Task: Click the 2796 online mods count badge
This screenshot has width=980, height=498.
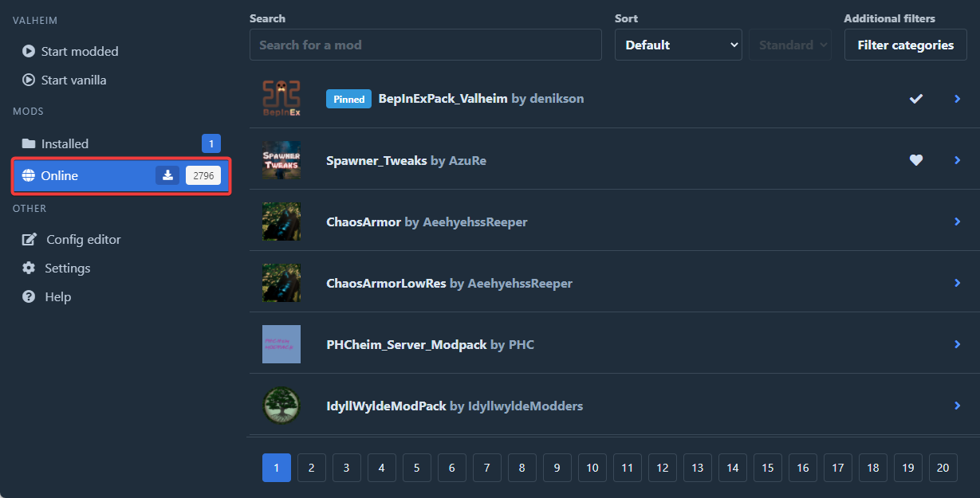Action: click(203, 175)
